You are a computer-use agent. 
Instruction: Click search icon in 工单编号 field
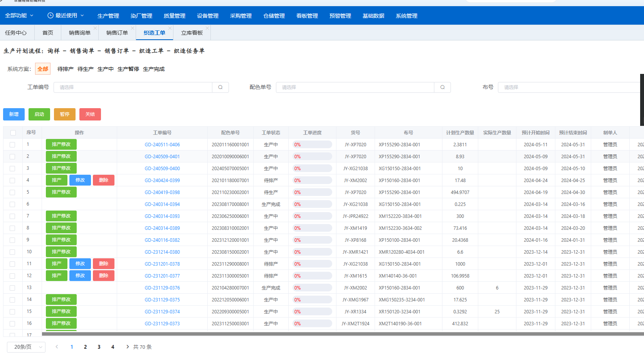(x=220, y=87)
